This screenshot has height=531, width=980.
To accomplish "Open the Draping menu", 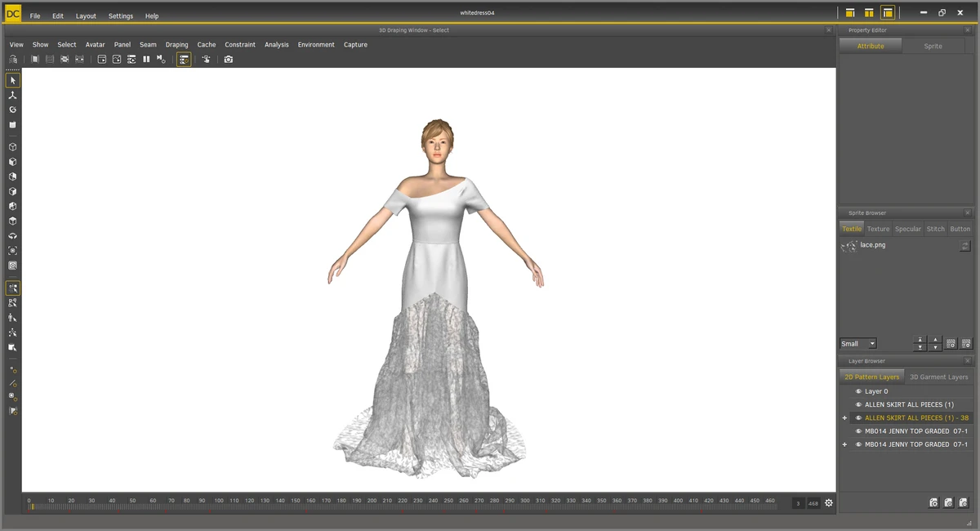I will point(176,45).
